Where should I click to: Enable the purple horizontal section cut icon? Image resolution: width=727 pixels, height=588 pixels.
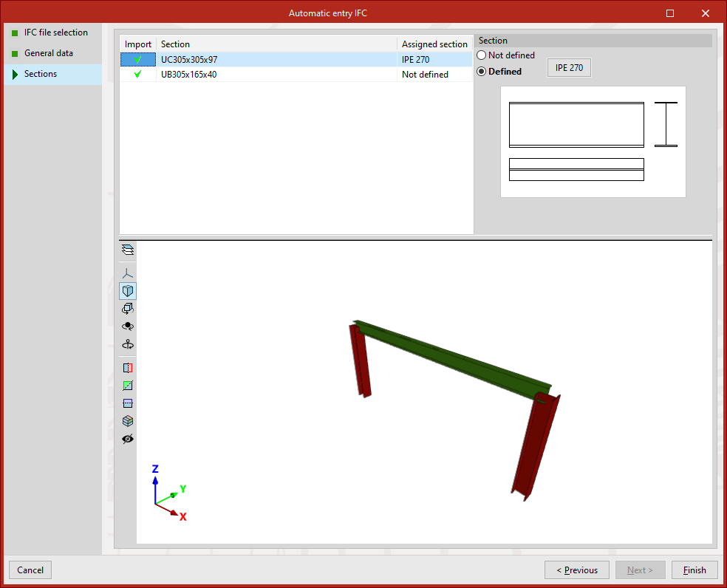(x=128, y=403)
